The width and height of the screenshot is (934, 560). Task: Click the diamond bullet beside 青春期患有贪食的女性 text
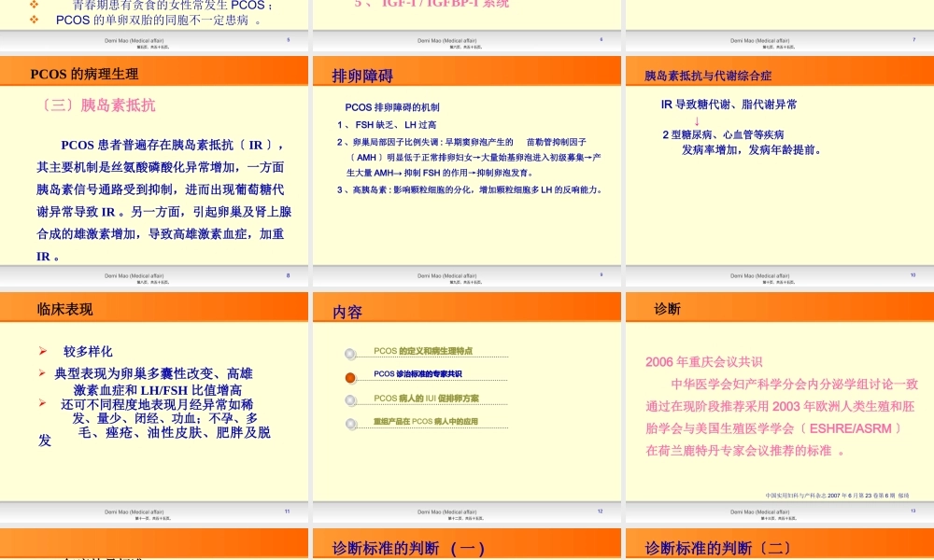click(x=34, y=6)
